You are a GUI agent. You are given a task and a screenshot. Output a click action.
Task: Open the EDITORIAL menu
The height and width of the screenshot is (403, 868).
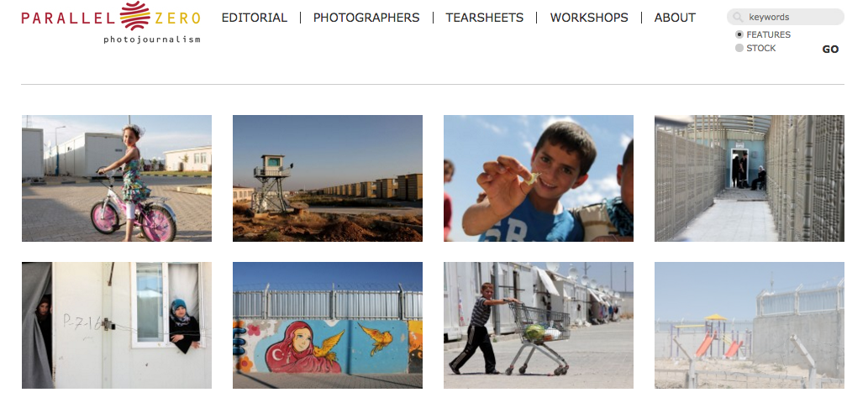(x=254, y=18)
